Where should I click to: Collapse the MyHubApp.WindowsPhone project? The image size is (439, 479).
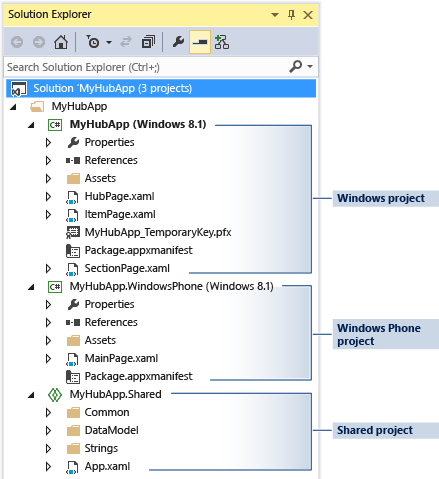pyautogui.click(x=31, y=287)
